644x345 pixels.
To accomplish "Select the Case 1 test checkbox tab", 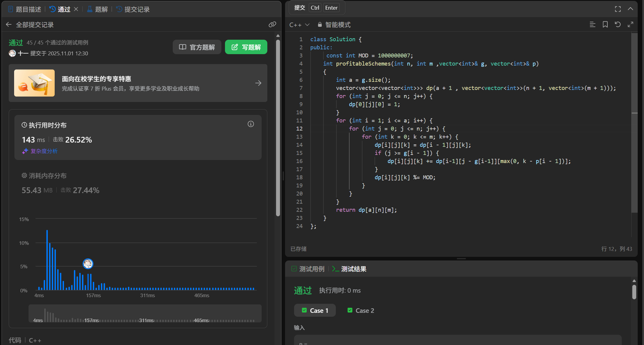I will coord(315,310).
